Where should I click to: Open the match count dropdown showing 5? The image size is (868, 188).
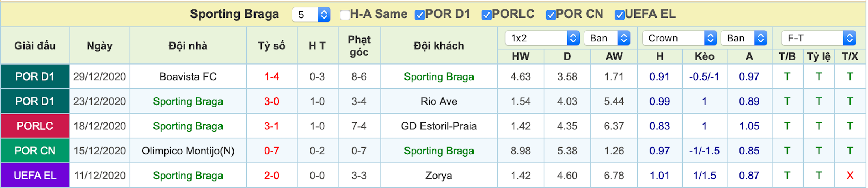point(311,15)
